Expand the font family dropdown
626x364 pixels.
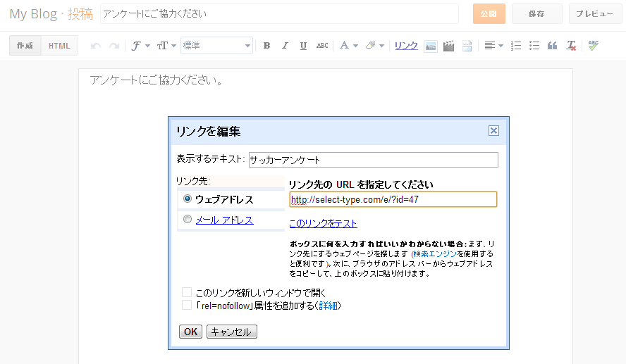140,46
